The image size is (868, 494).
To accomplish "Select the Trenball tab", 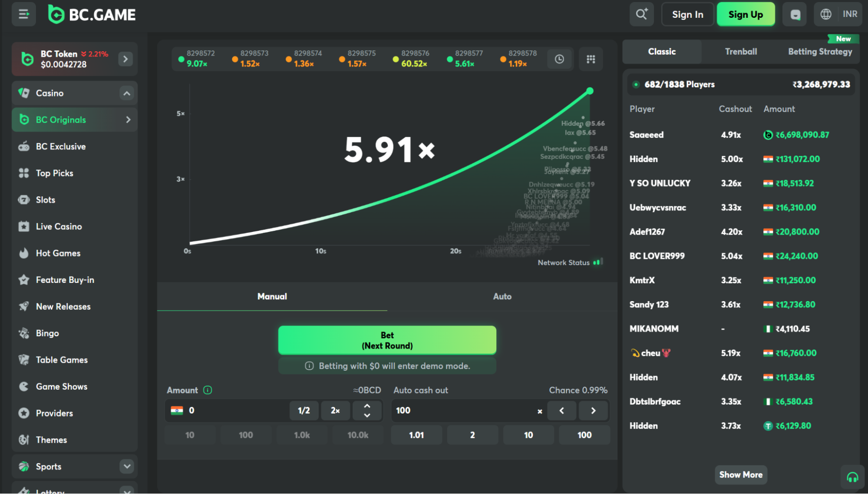I will [x=741, y=51].
